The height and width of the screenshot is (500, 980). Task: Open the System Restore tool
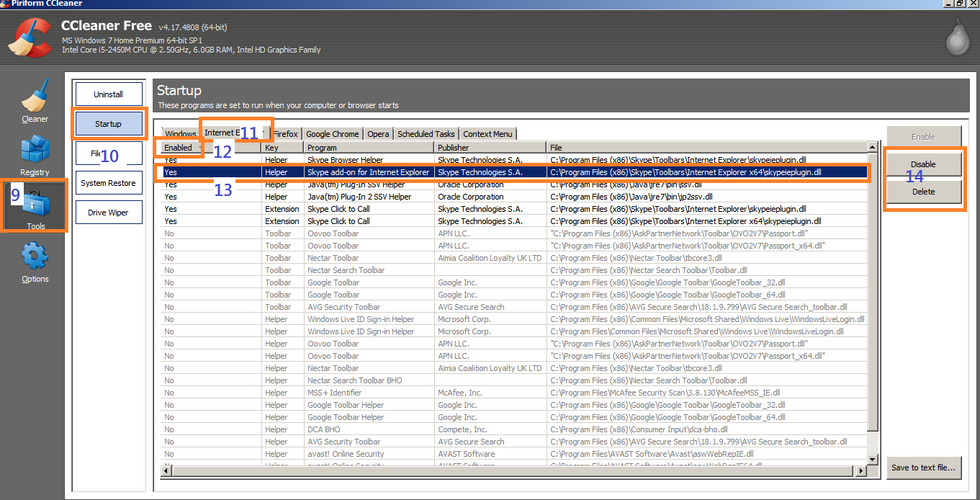pyautogui.click(x=108, y=183)
